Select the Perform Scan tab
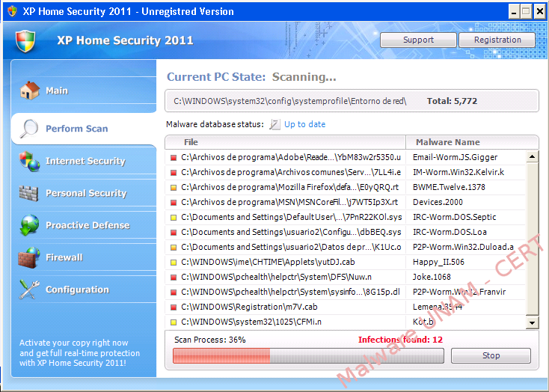 pyautogui.click(x=84, y=129)
